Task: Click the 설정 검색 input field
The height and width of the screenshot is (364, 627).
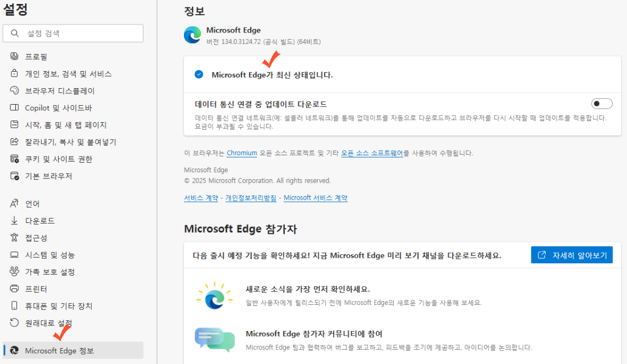Action: click(73, 33)
